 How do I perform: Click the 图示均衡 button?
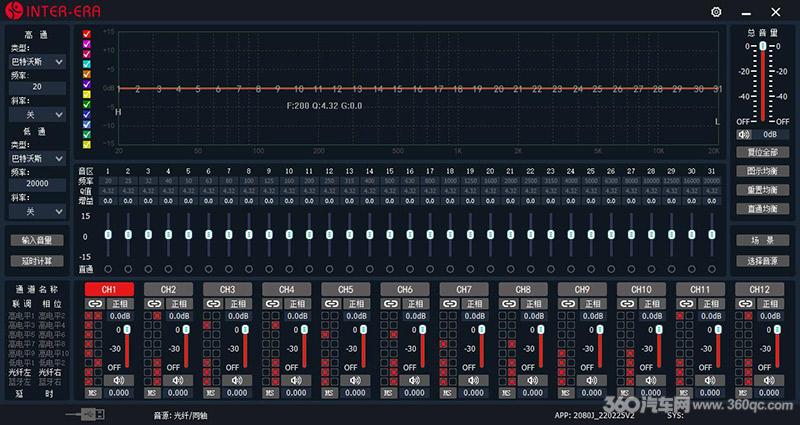tap(763, 171)
